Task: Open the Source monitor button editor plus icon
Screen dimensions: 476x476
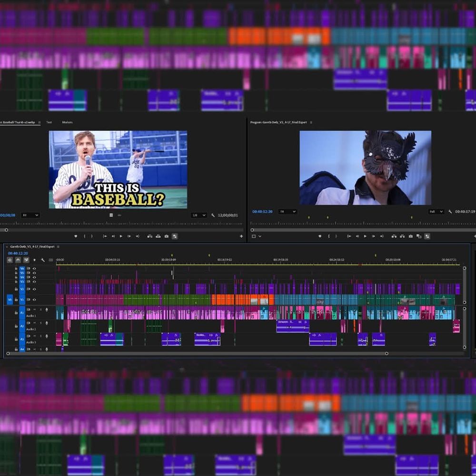Action: (x=241, y=236)
